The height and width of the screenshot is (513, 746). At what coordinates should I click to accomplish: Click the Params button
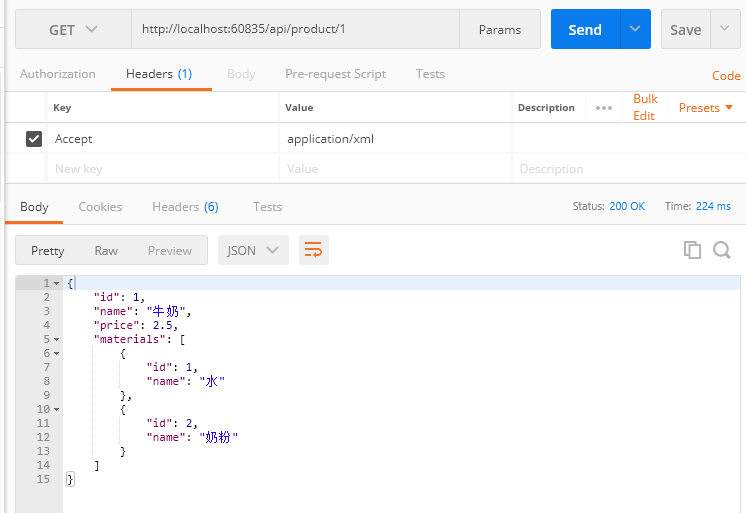pyautogui.click(x=500, y=30)
